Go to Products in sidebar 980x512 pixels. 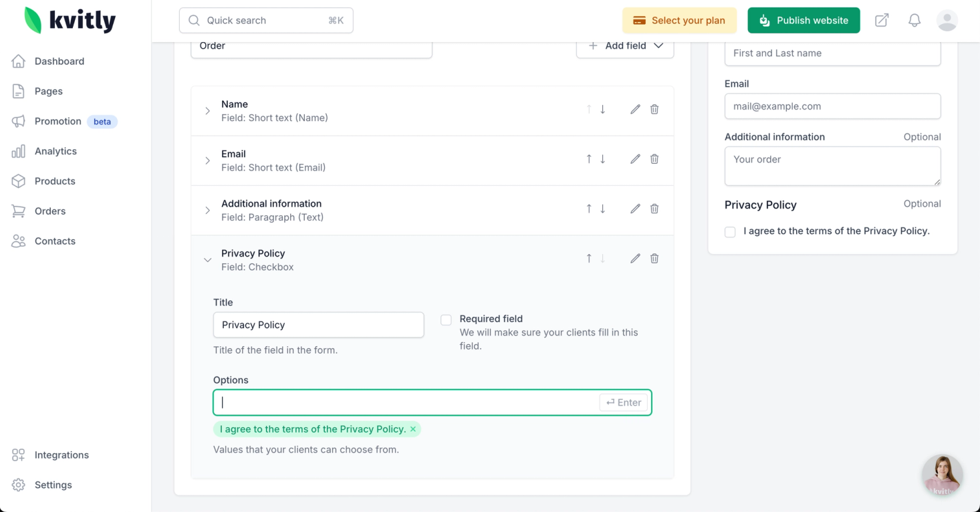pos(55,181)
